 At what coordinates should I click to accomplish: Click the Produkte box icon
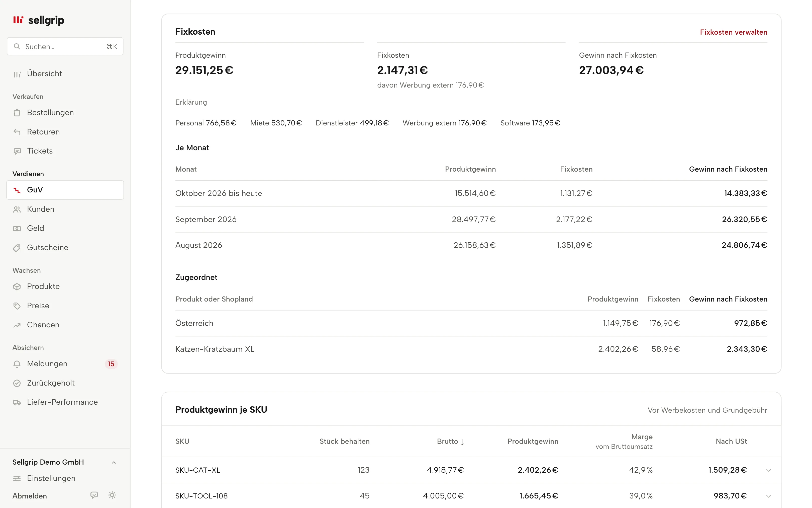pos(17,286)
